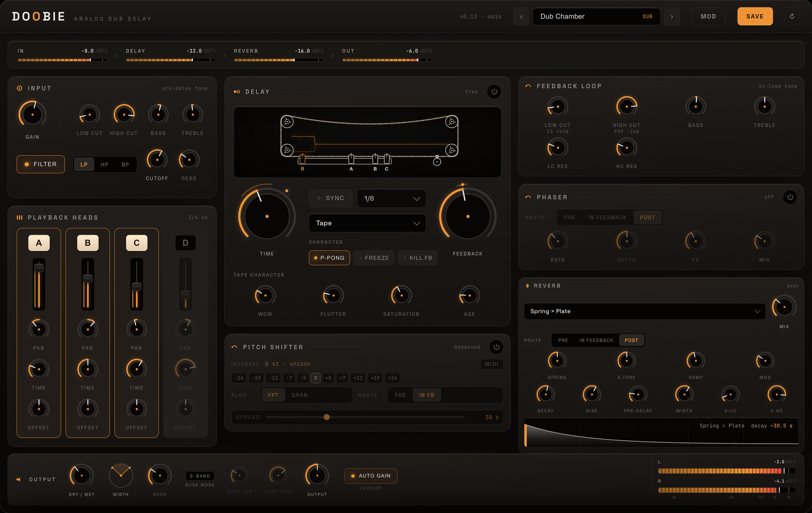Set Phaser route to IN FEEDBACK
The image size is (812, 513).
(x=607, y=217)
